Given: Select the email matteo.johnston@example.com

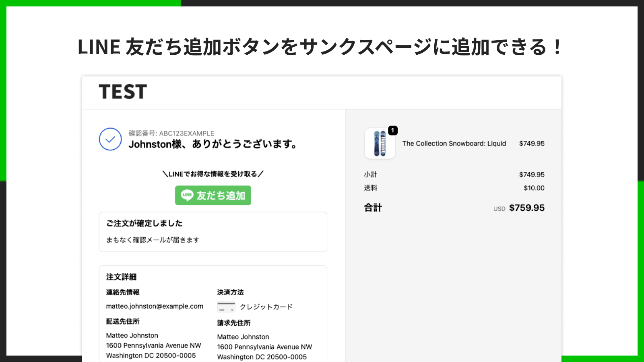Looking at the screenshot, I should point(155,306).
